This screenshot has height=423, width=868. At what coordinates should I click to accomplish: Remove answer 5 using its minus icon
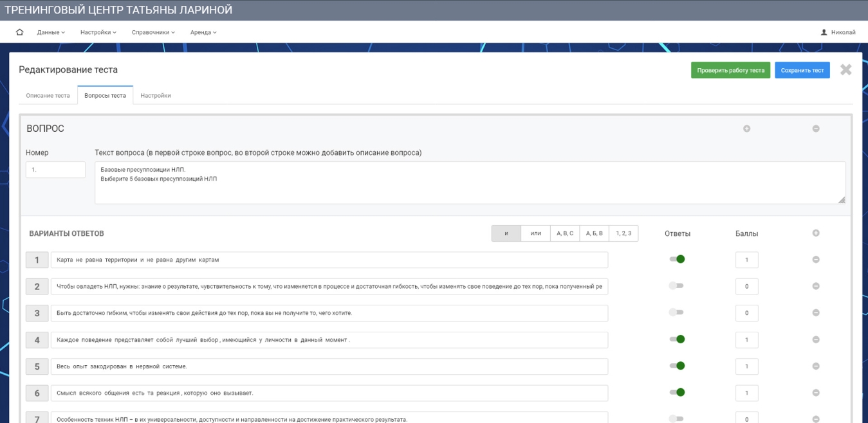815,366
